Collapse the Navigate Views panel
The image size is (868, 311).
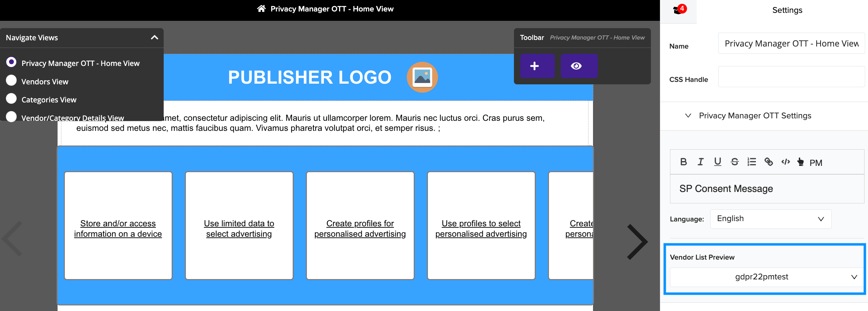155,37
